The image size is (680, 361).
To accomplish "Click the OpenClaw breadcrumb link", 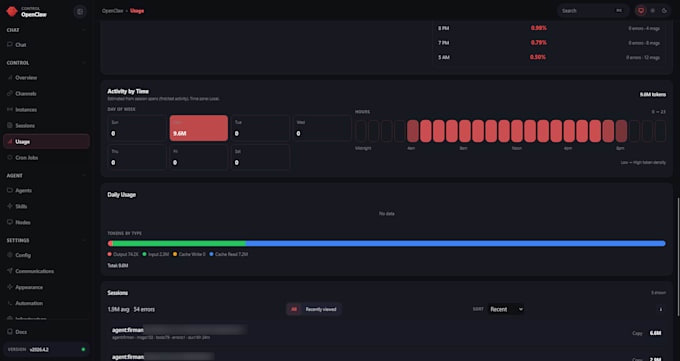I will [112, 11].
